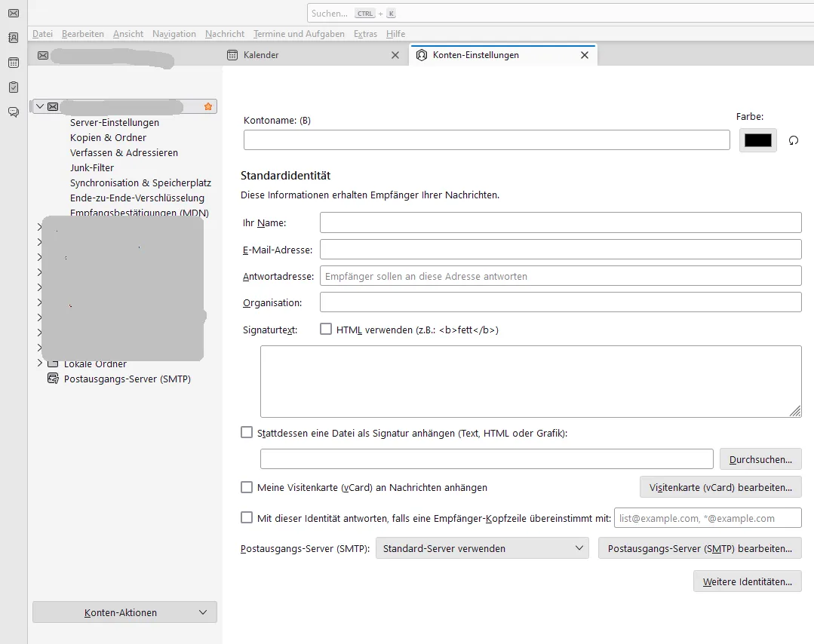814x644 pixels.
Task: Click the orange default-account star icon
Action: coord(208,106)
